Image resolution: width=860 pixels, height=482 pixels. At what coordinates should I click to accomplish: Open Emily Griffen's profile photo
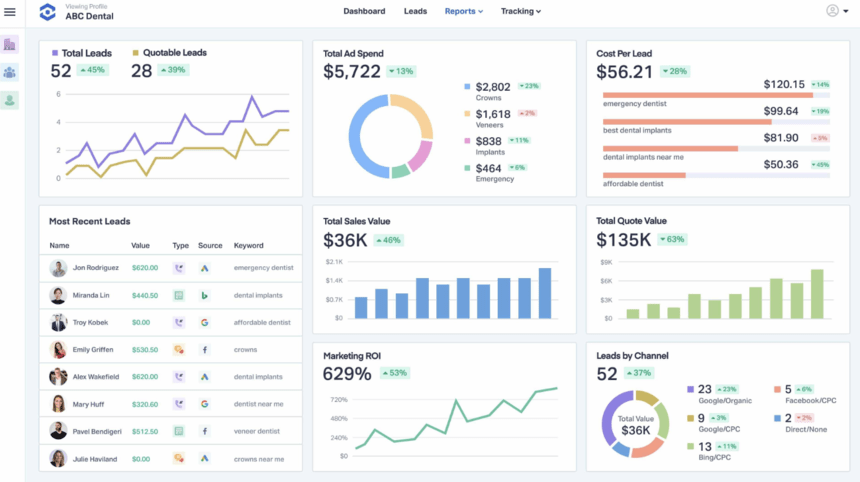pyautogui.click(x=58, y=350)
